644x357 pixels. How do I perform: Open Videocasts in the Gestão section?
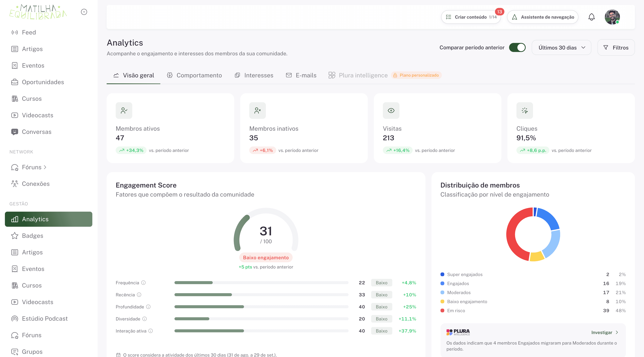pos(48,302)
